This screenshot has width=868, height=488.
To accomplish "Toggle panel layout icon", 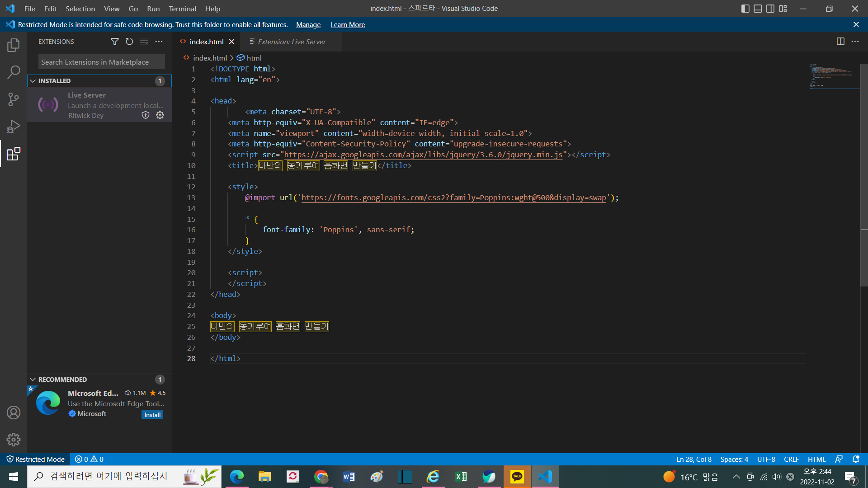I will pyautogui.click(x=758, y=9).
